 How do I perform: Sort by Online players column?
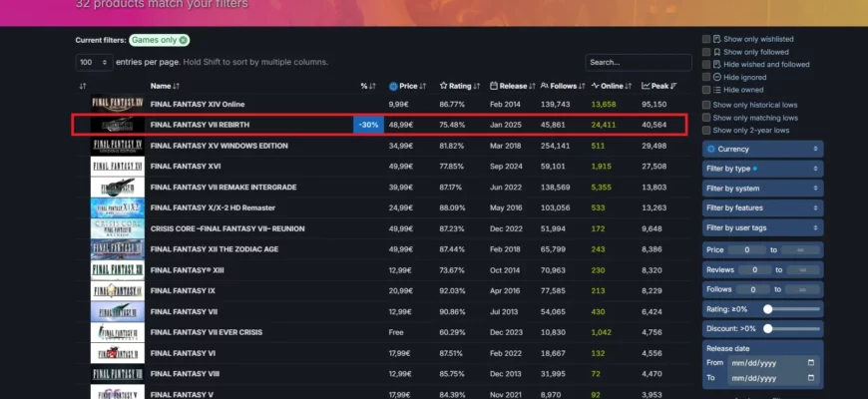[x=612, y=86]
